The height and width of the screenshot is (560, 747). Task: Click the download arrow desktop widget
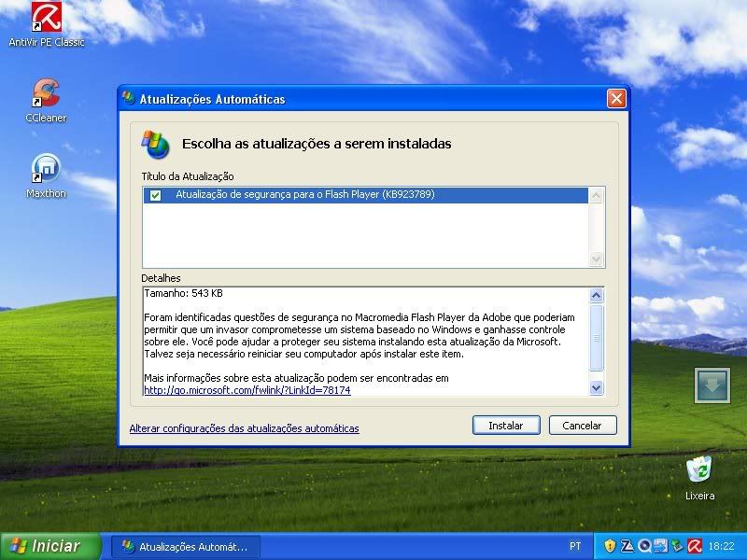712,385
